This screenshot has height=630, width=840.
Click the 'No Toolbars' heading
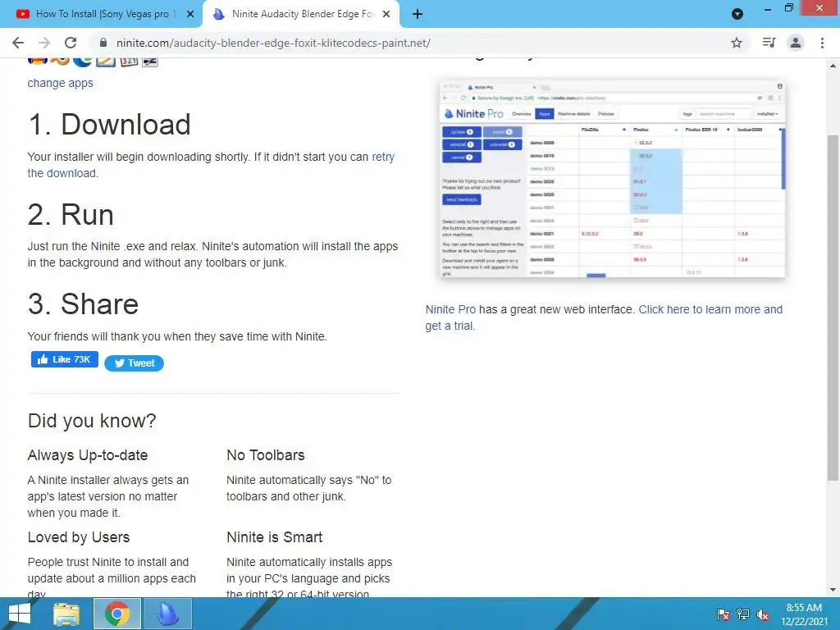(266, 454)
